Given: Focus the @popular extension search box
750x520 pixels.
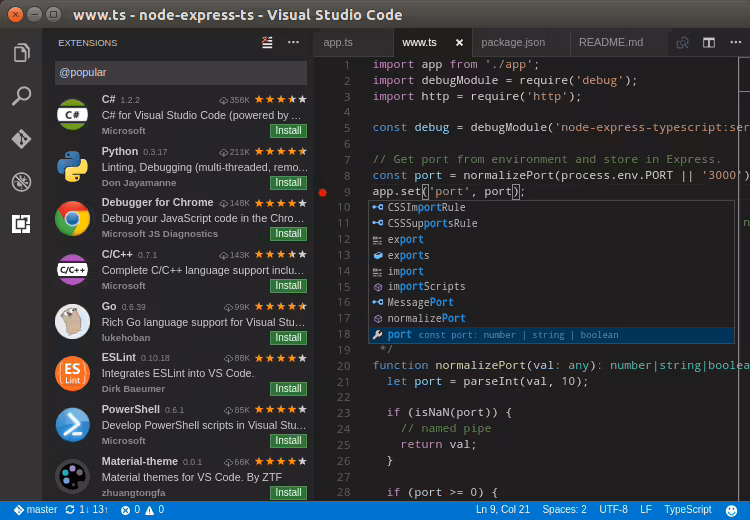Looking at the screenshot, I should [181, 73].
